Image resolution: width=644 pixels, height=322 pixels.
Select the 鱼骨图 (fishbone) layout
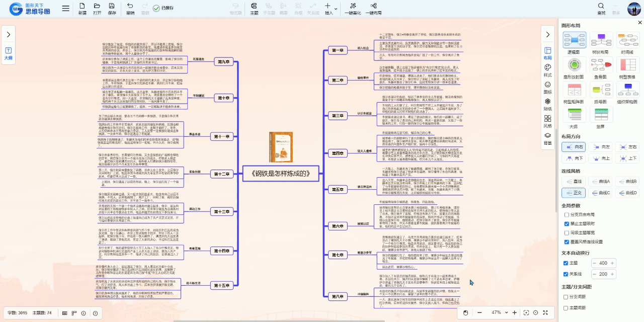[600, 66]
